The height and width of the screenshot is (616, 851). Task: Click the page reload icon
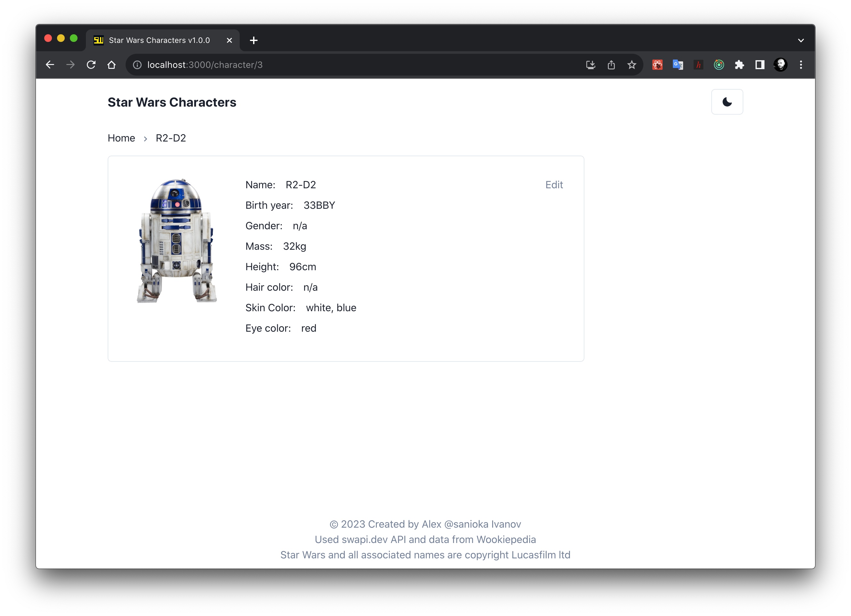point(92,65)
